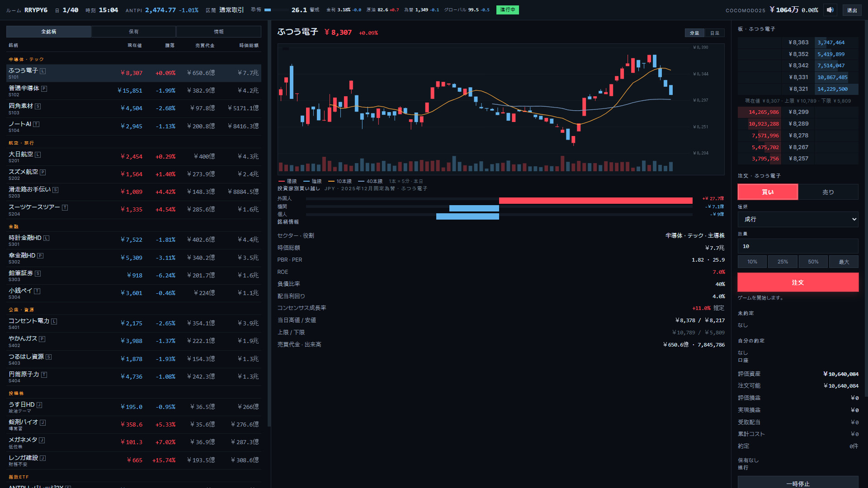The image size is (868, 488).
Task: Select the 分足 minute chart view
Action: coord(694,33)
